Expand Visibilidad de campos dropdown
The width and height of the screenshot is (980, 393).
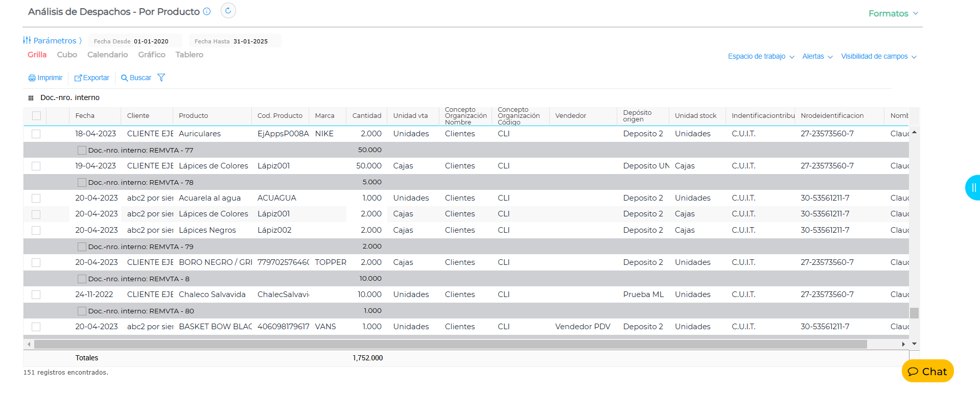tap(878, 57)
